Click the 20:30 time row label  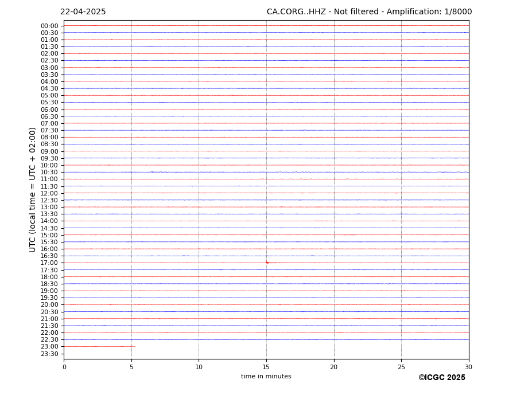(x=49, y=312)
